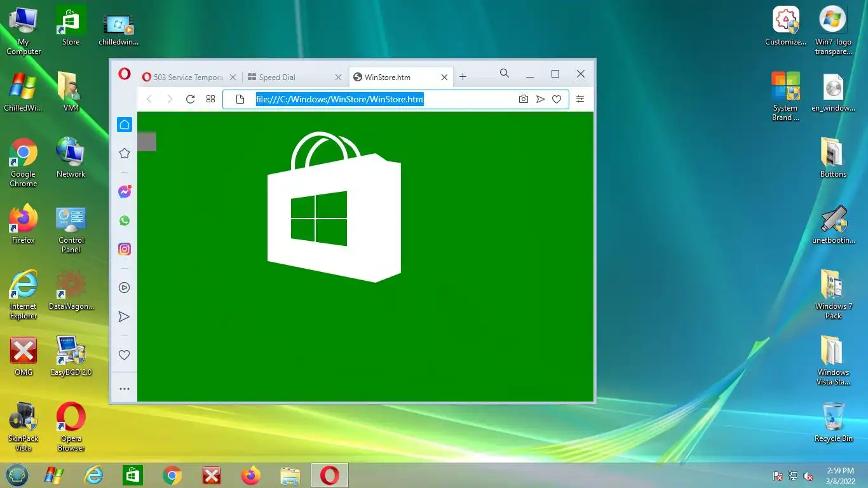Select the Control Panel desktop icon
The height and width of the screenshot is (488, 868).
(x=71, y=229)
